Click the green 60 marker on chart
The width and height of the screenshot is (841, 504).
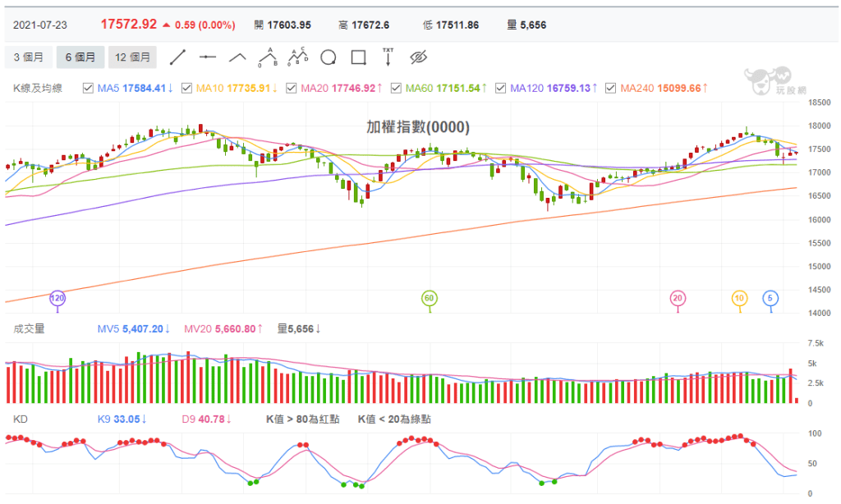coord(429,298)
